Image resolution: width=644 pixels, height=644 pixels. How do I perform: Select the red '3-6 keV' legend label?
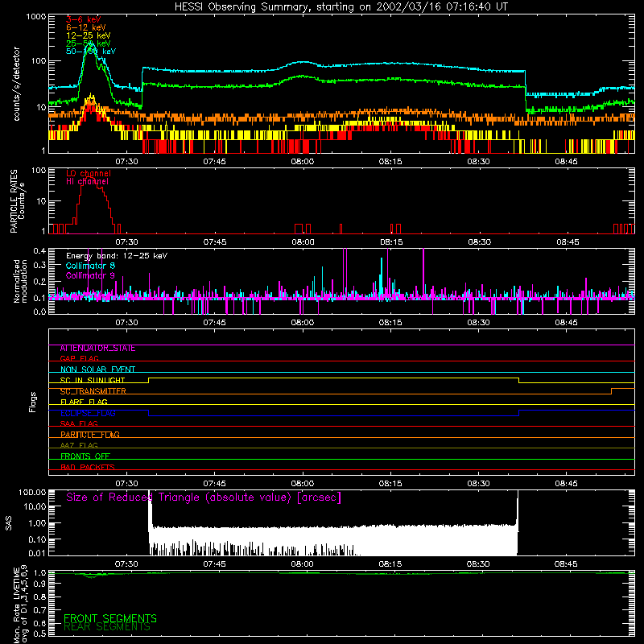tap(84, 19)
